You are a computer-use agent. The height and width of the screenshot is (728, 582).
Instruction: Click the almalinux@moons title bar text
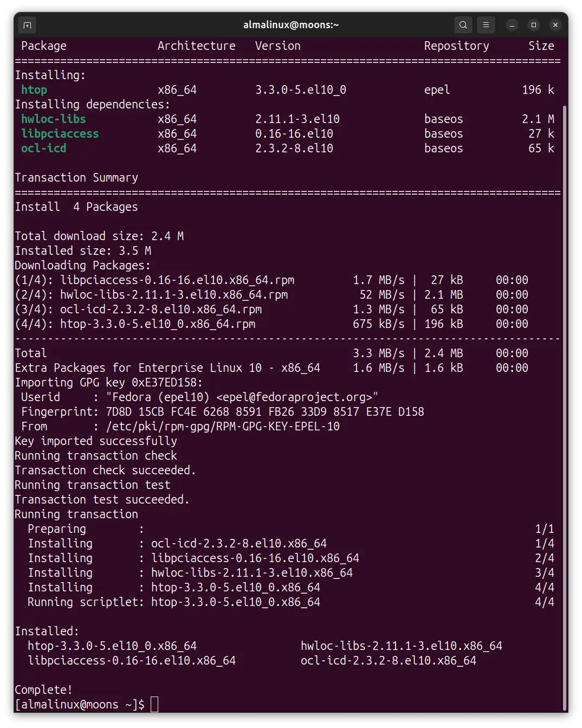click(x=291, y=25)
